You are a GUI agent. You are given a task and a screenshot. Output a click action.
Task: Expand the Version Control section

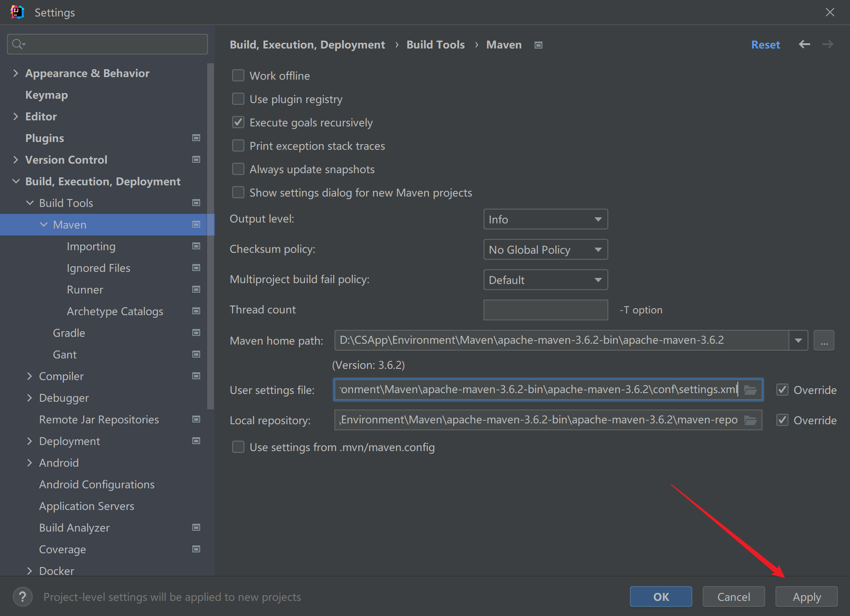pos(16,160)
